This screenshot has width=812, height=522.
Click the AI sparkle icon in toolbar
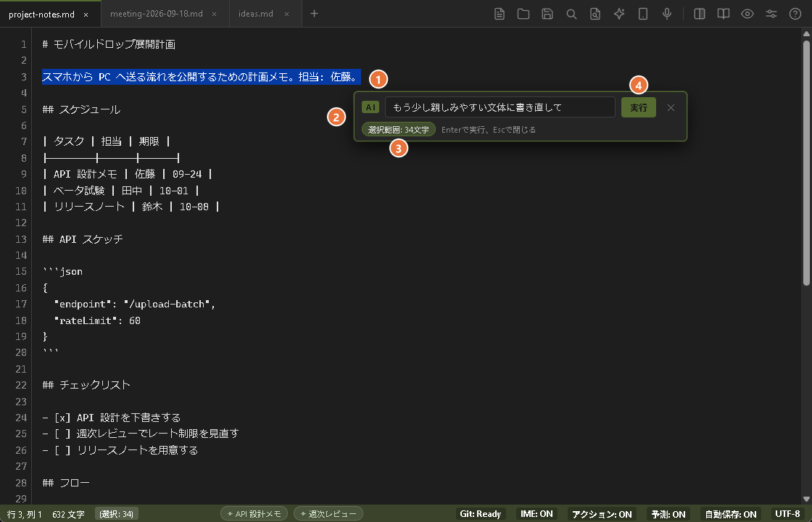pos(619,14)
